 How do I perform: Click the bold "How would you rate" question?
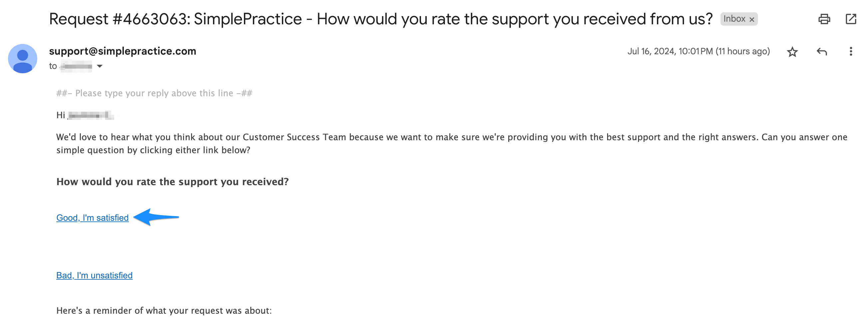(172, 182)
